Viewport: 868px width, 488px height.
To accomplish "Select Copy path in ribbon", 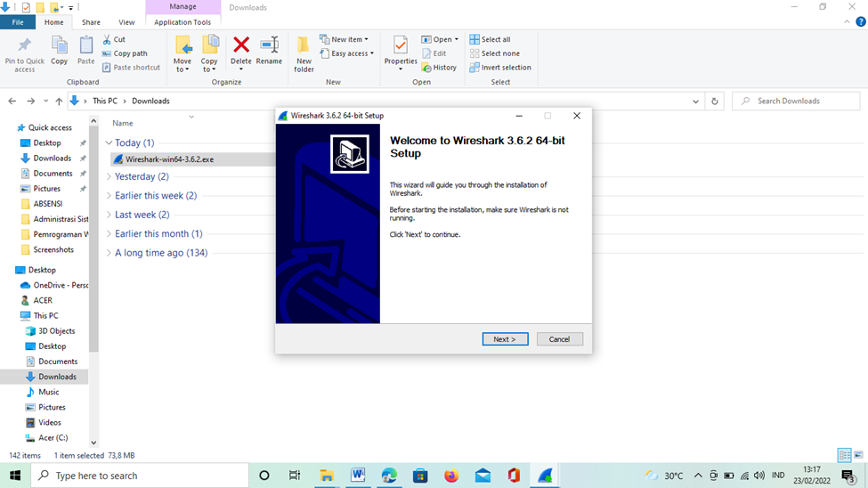I will 125,53.
